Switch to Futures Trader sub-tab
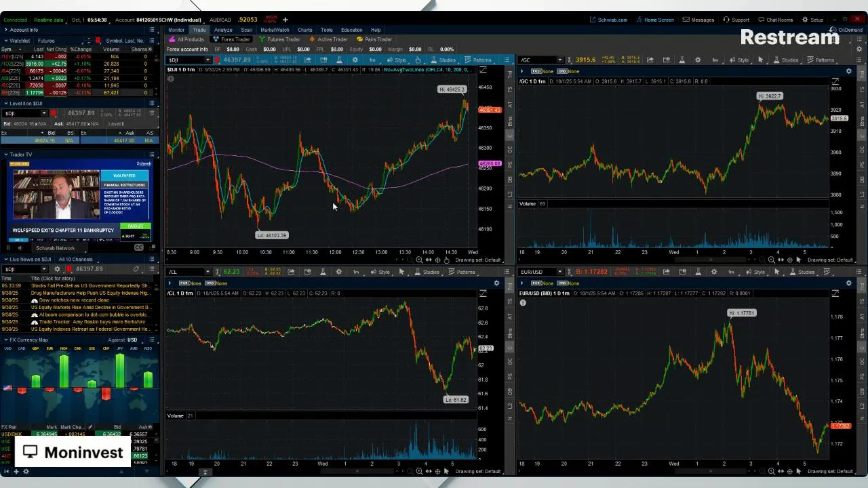Viewport: 868px width, 488px height. pyautogui.click(x=279, y=39)
